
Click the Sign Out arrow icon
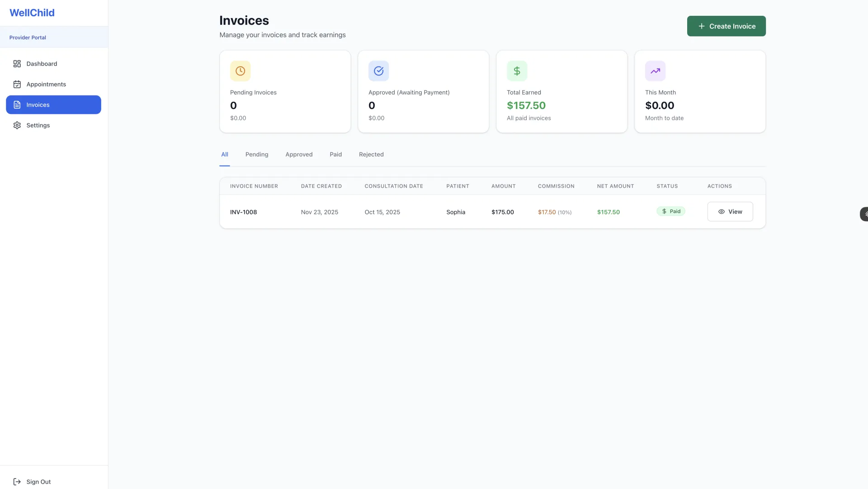tap(17, 482)
